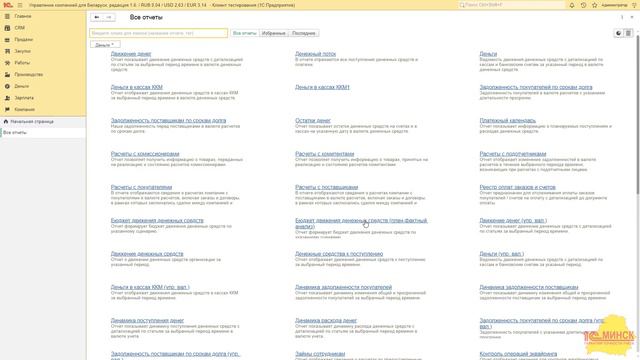Focus the report name search field
Screen dimensions: 640x360
point(159,33)
